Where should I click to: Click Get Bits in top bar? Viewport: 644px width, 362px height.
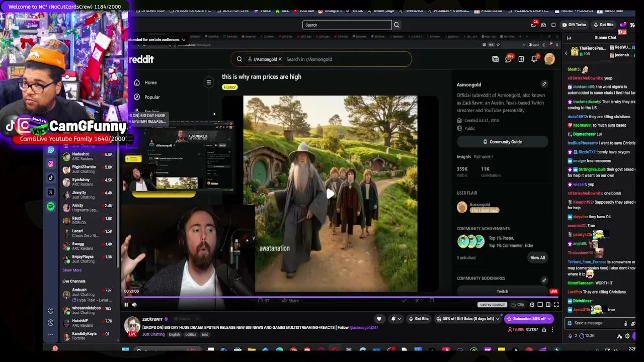pos(603,25)
